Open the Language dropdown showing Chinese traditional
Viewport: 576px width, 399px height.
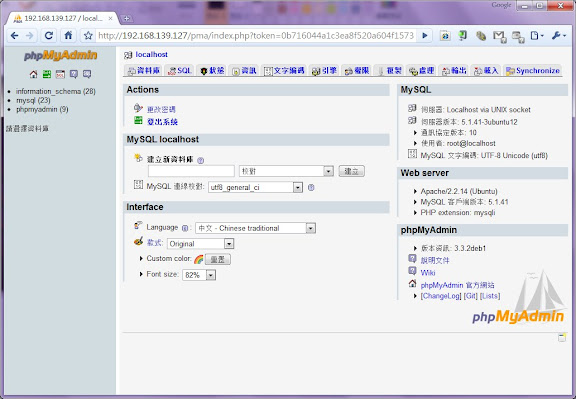coord(255,228)
